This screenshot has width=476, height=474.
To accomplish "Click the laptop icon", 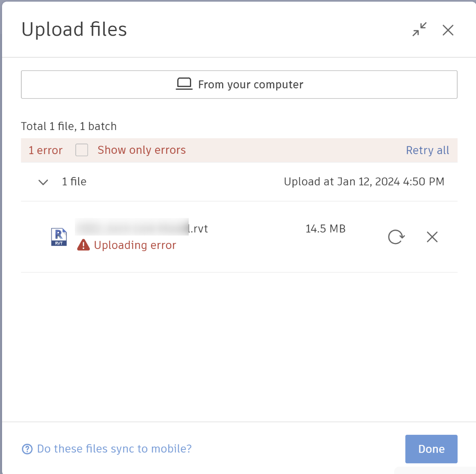I will [184, 84].
